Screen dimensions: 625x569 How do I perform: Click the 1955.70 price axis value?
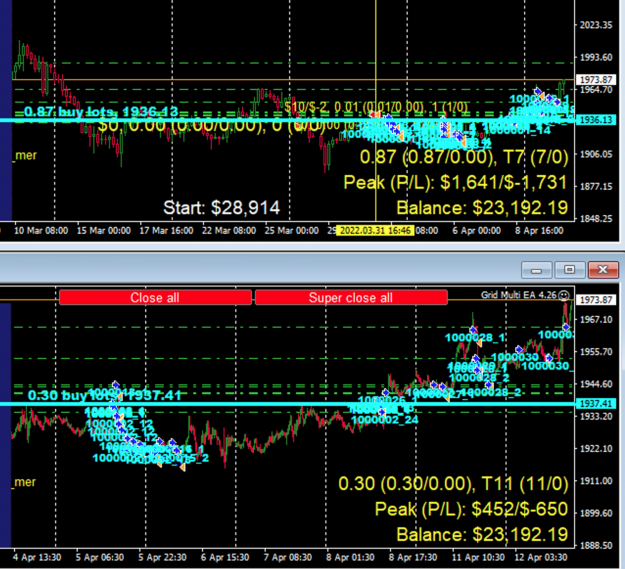pos(596,352)
